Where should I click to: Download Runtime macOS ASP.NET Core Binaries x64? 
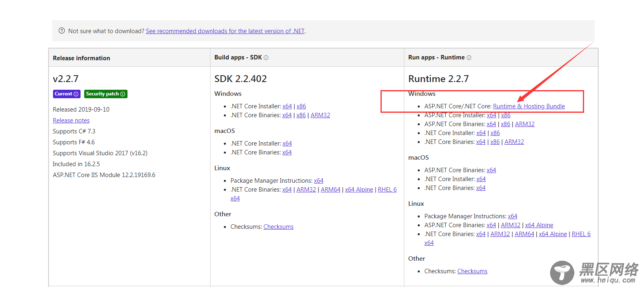click(491, 170)
